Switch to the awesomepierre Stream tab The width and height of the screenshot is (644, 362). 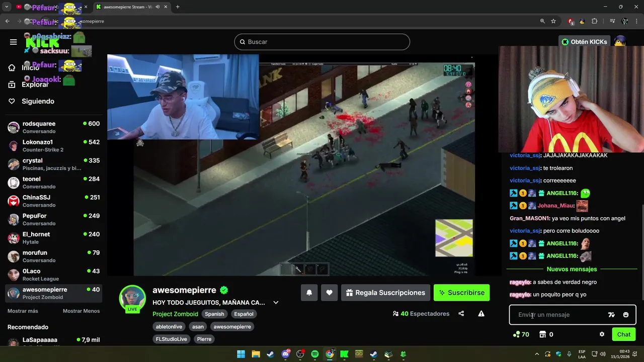131,7
